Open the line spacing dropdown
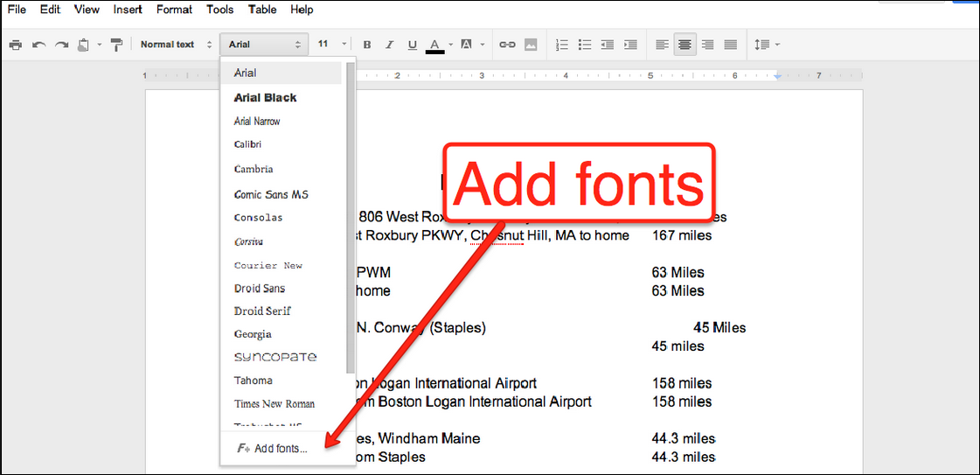The width and height of the screenshot is (980, 475). pos(767,45)
